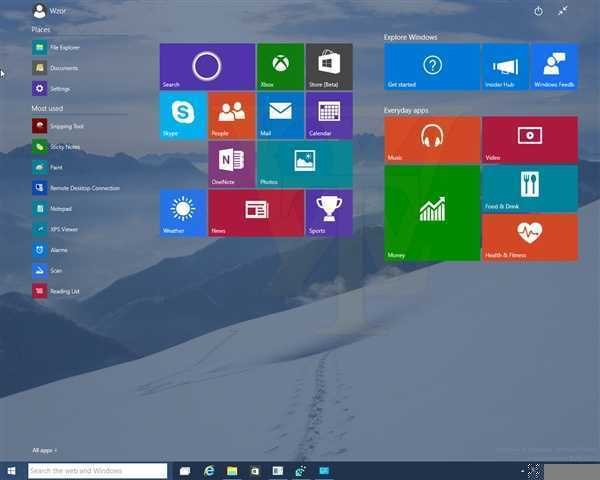Open the People tile
Image resolution: width=600 pixels, height=480 pixels.
coord(232,115)
